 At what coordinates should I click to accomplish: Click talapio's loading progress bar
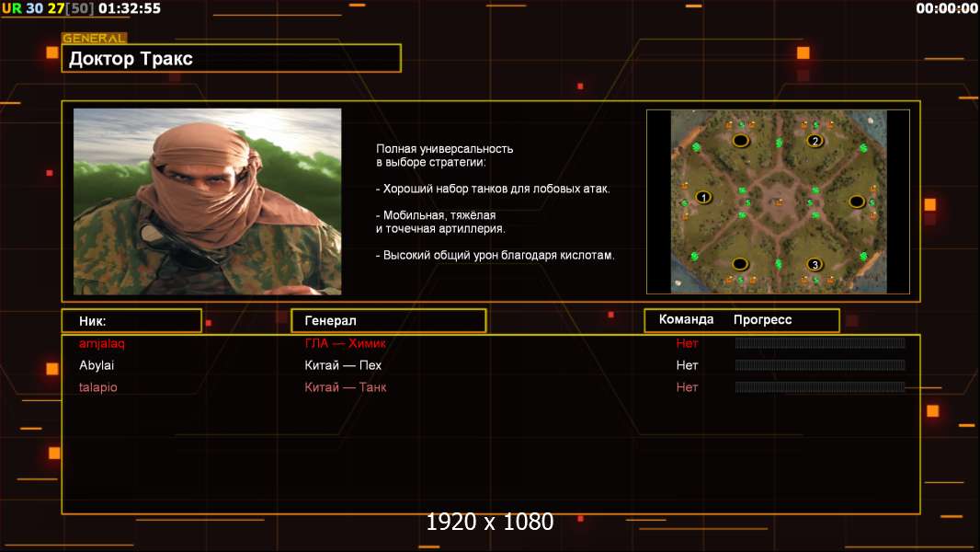coord(820,387)
